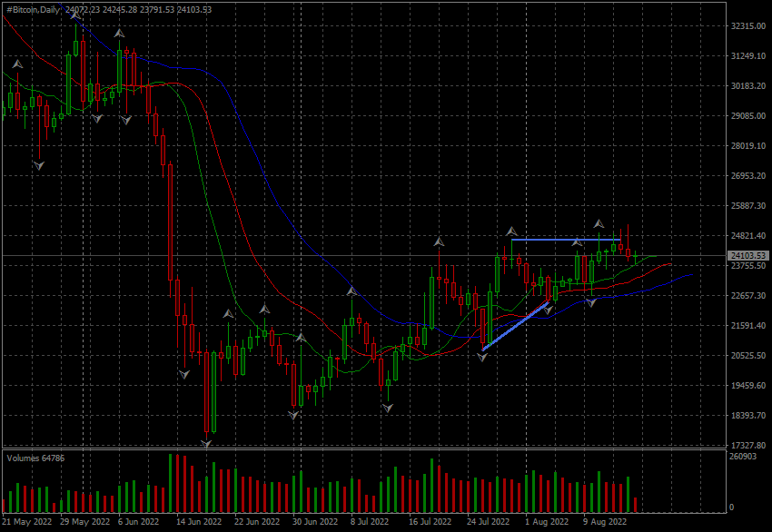The width and height of the screenshot is (772, 532).
Task: Select the fractal arrow at the horizontal line's right end
Action: tap(576, 241)
